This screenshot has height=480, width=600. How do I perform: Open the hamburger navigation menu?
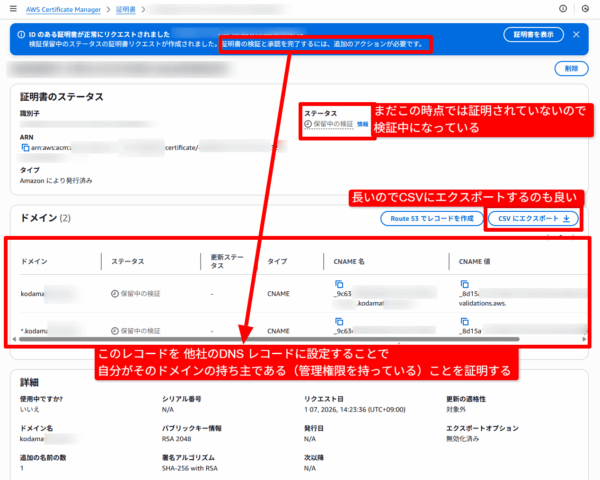click(11, 8)
